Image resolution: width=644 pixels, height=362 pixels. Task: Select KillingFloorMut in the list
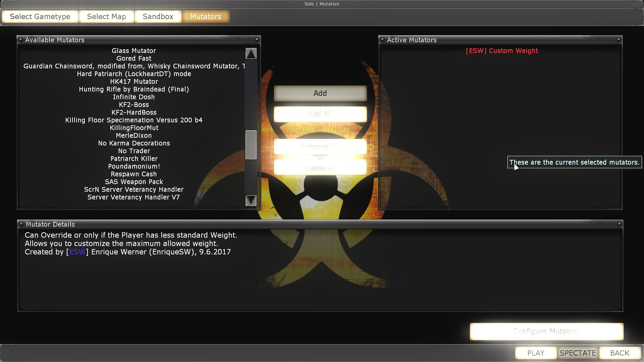click(134, 128)
